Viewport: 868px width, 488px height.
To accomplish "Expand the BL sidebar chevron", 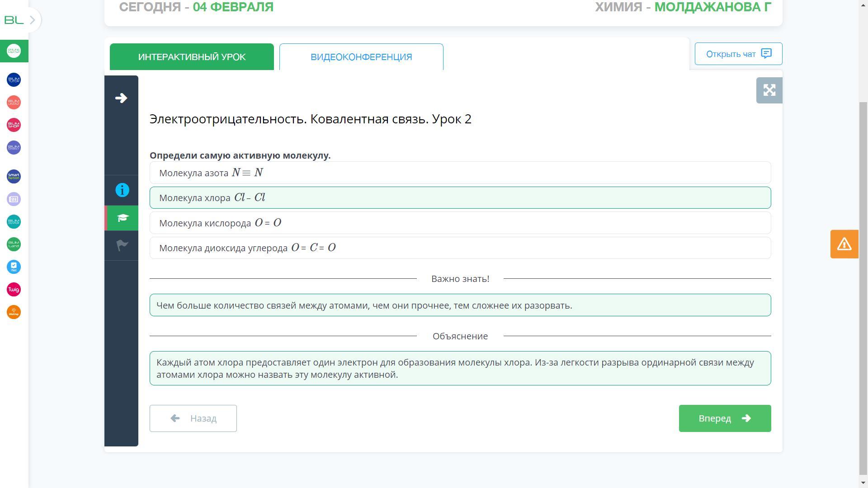I will [x=32, y=20].
